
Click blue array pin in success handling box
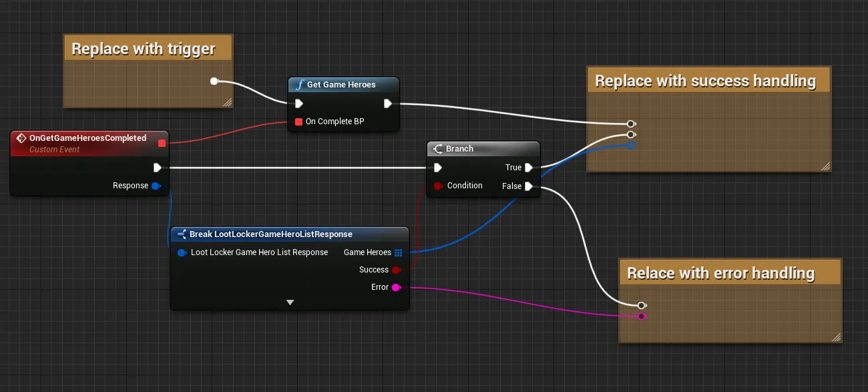(632, 145)
